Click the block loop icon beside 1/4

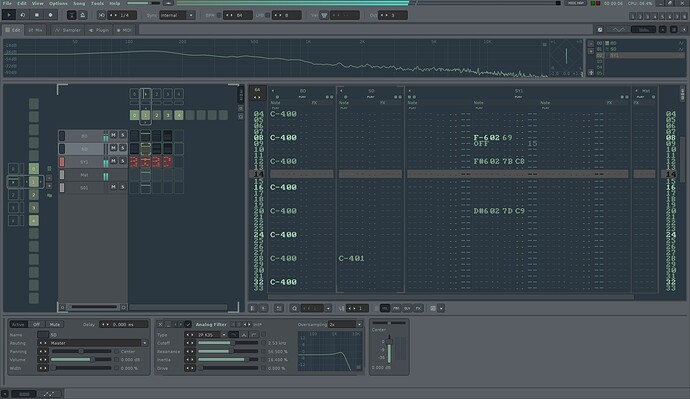(x=102, y=15)
